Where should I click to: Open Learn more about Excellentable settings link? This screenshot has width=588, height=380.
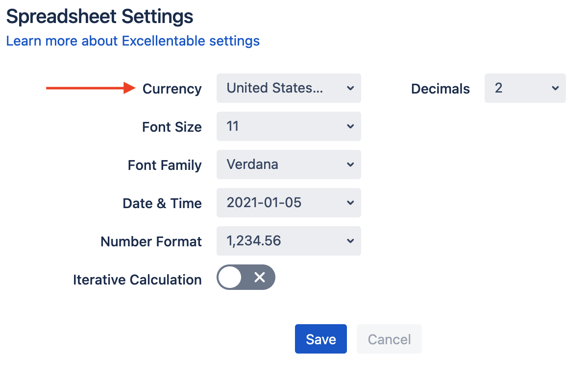tap(133, 41)
